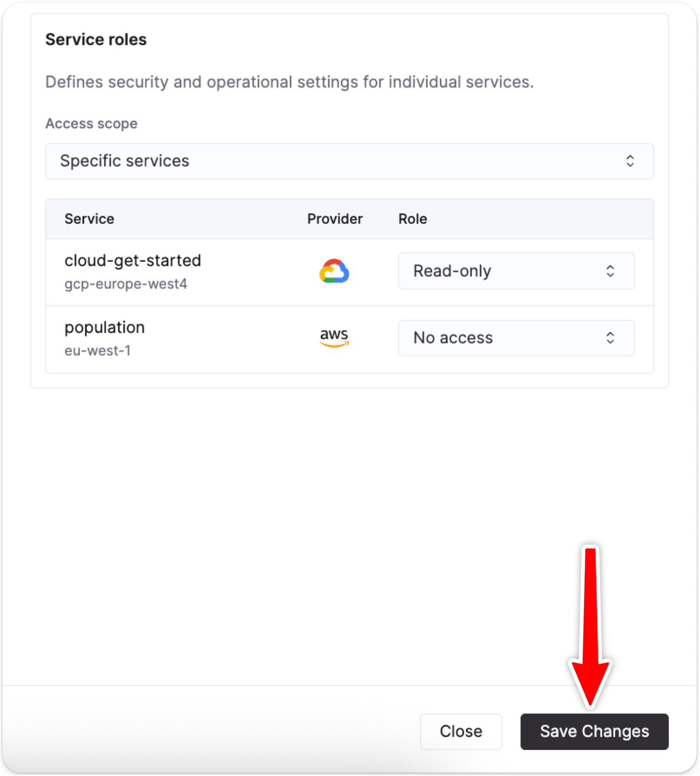Screen dimensions: 700x776
Task: Click the Provider column header
Action: click(335, 219)
